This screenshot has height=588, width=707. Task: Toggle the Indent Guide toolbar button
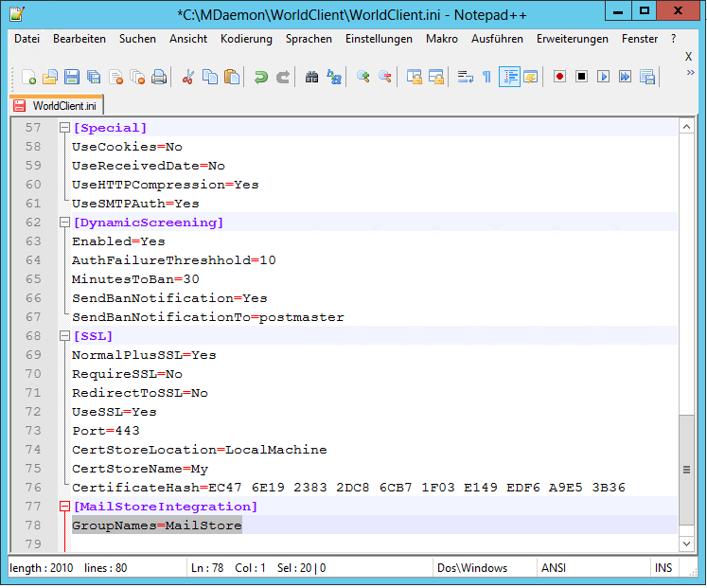pyautogui.click(x=509, y=77)
